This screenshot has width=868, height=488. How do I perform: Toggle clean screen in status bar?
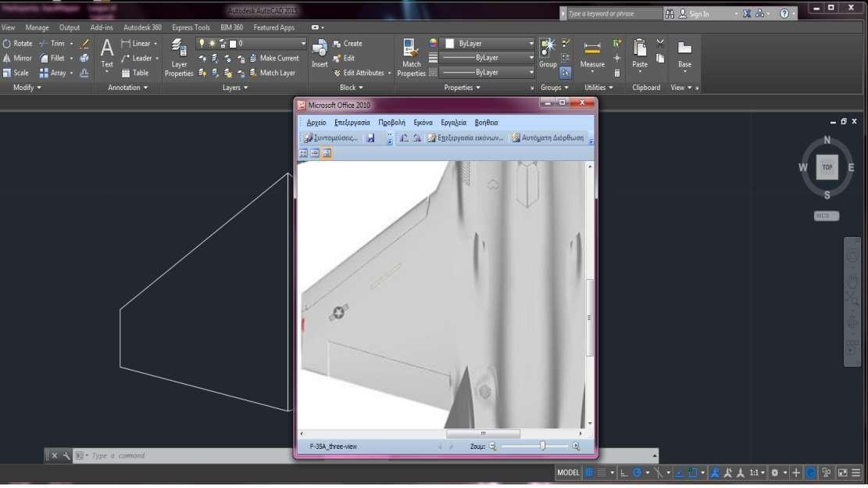click(842, 473)
